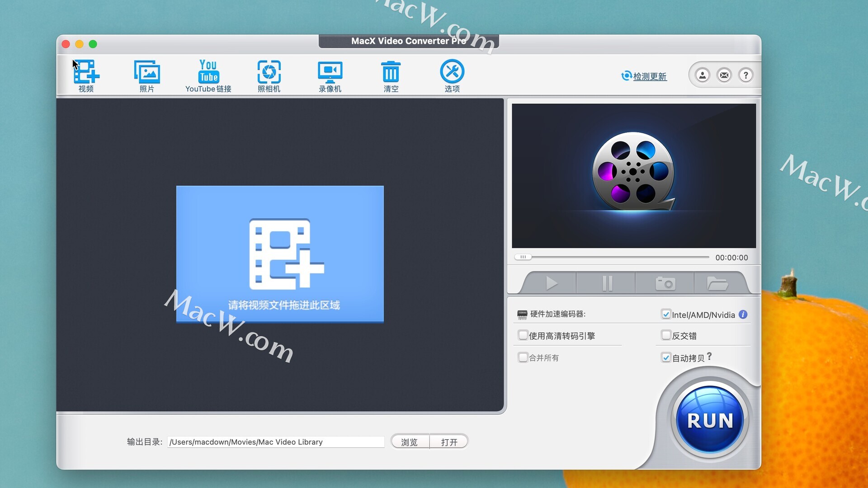Open the 照片 photo slideshow tool
Viewport: 868px width, 488px height.
click(x=147, y=75)
